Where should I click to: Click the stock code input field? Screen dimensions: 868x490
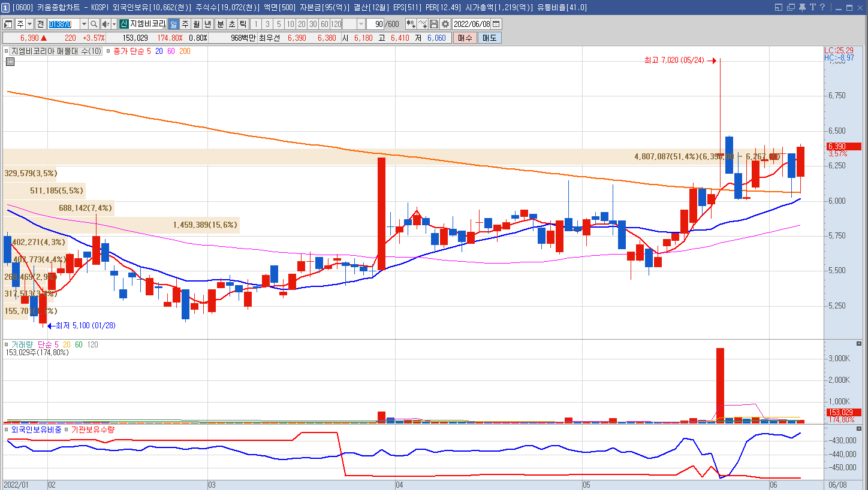[x=64, y=24]
